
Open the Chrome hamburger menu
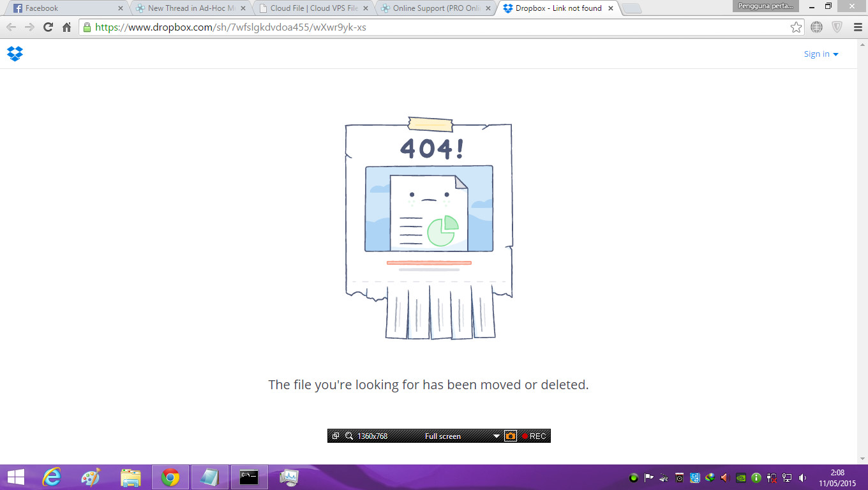857,27
